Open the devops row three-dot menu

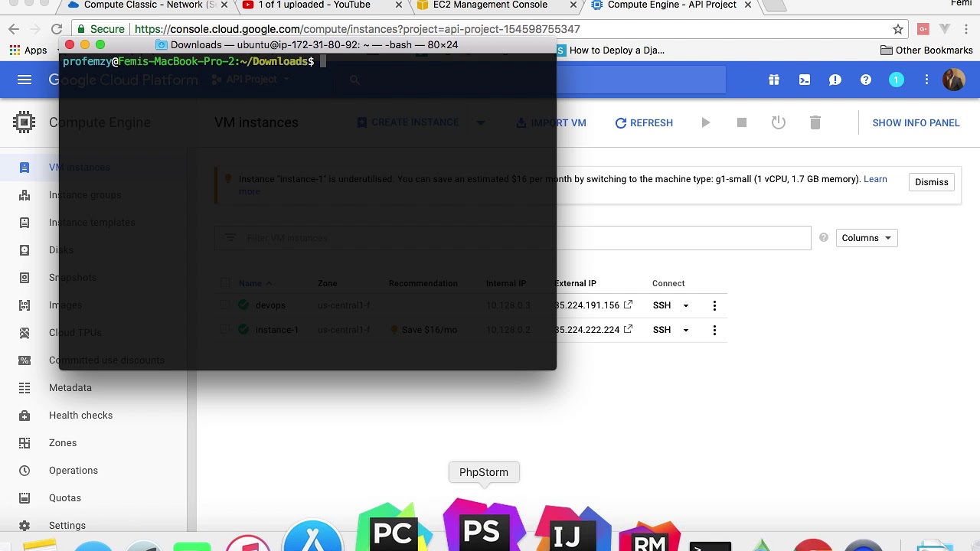[x=714, y=305]
